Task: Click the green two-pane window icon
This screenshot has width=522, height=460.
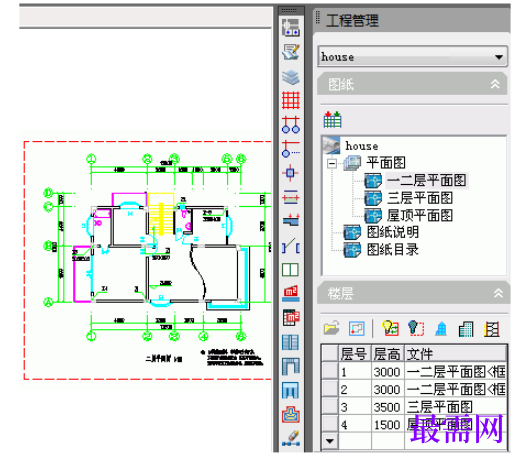Action: pos(290,270)
